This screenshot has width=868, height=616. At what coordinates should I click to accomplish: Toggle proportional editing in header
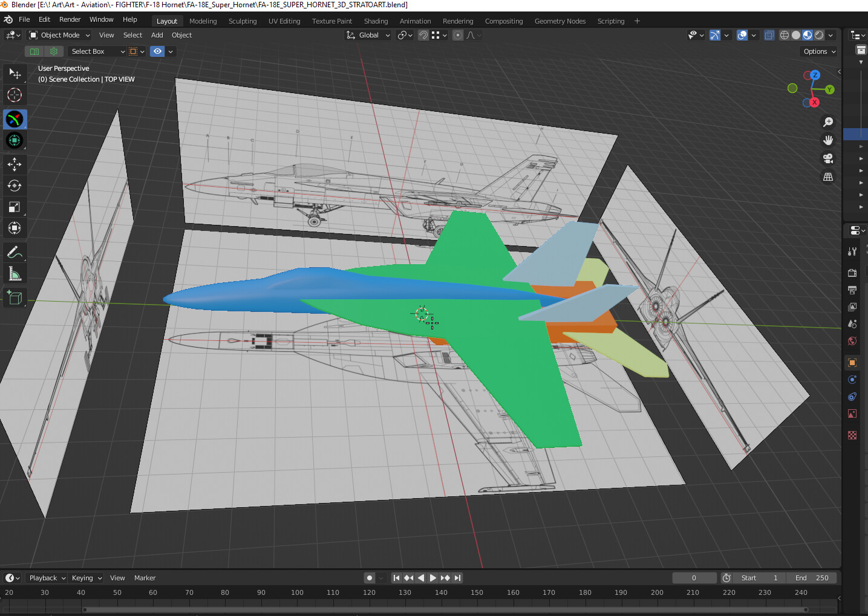pyautogui.click(x=458, y=35)
